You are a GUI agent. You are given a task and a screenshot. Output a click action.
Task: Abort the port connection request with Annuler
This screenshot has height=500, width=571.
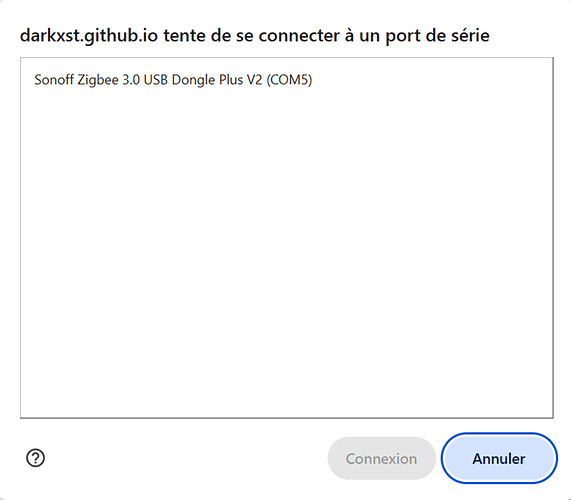tap(499, 458)
